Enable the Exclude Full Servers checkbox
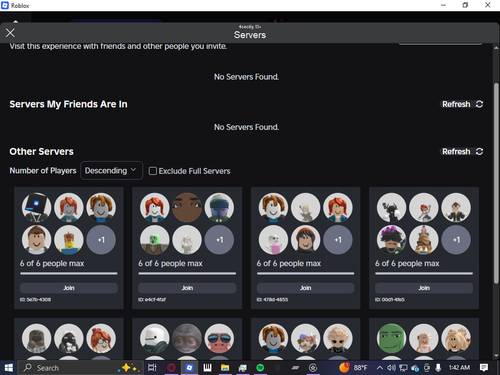 (153, 171)
